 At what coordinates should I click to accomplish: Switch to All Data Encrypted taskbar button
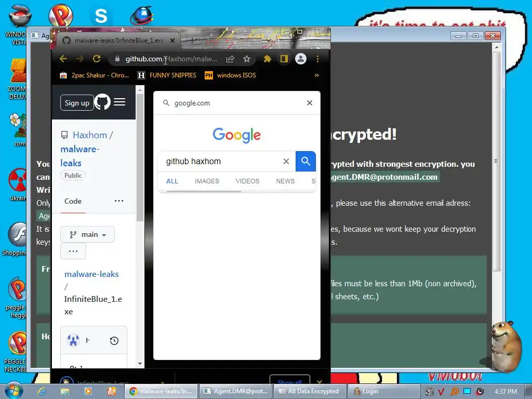pos(310,391)
